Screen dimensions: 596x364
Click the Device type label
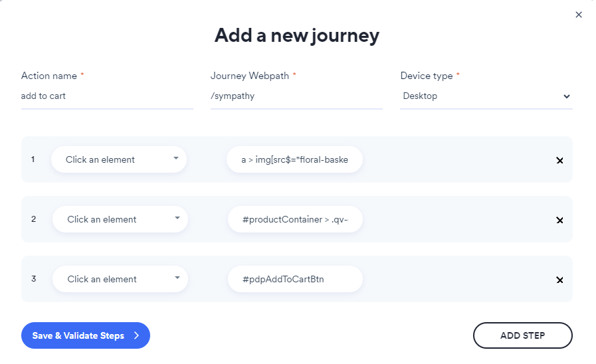427,76
